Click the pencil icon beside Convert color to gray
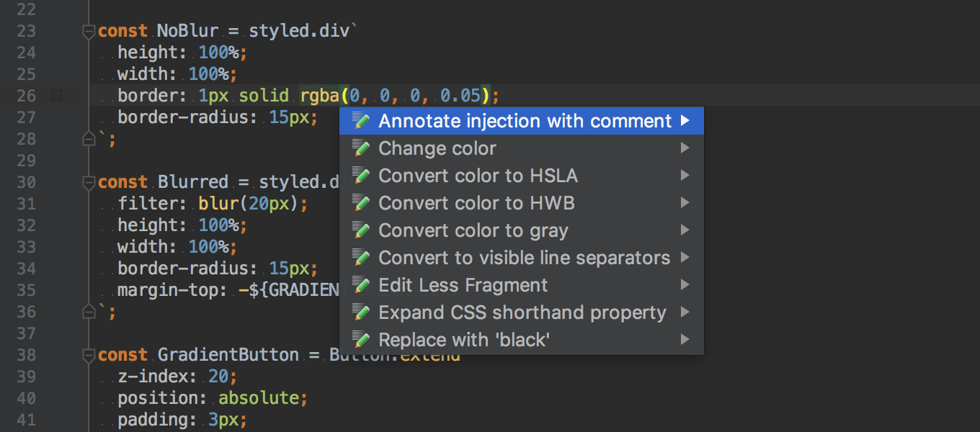The width and height of the screenshot is (980, 432). point(362,230)
